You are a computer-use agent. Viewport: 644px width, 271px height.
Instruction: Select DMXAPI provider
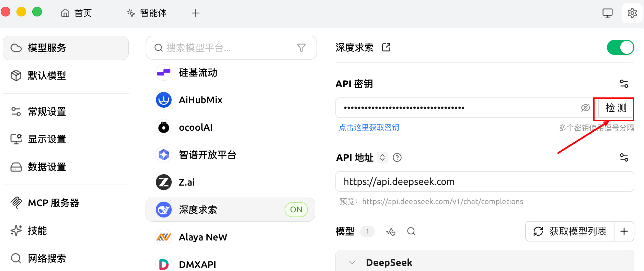tap(230, 264)
